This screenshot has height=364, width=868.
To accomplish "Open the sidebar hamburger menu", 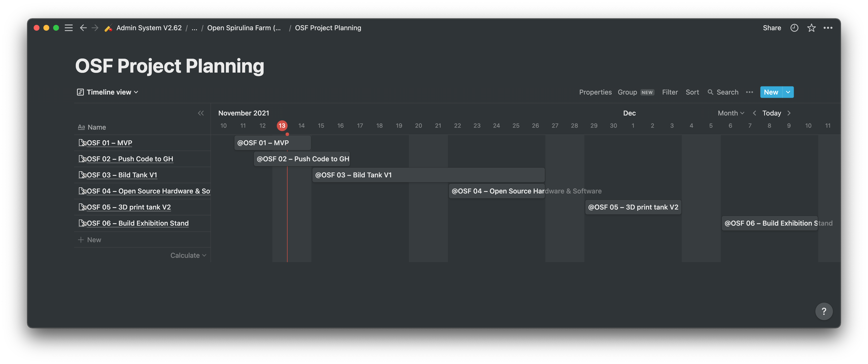I will point(69,28).
